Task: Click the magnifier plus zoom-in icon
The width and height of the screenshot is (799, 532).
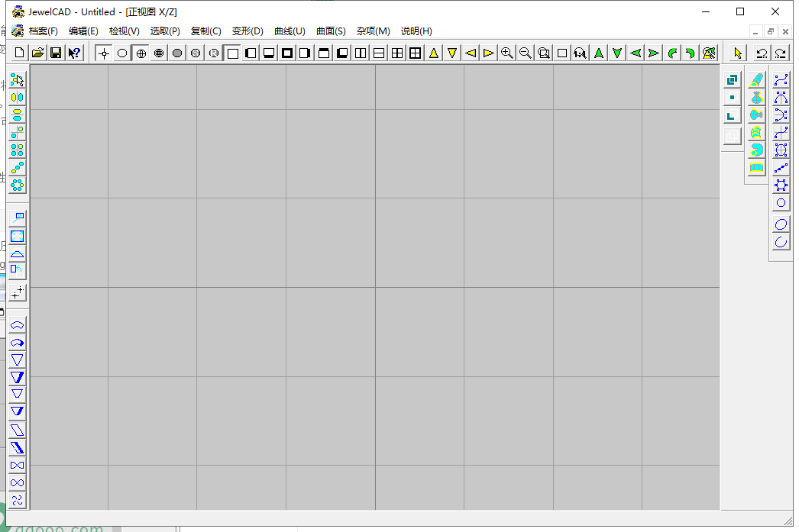Action: point(506,53)
